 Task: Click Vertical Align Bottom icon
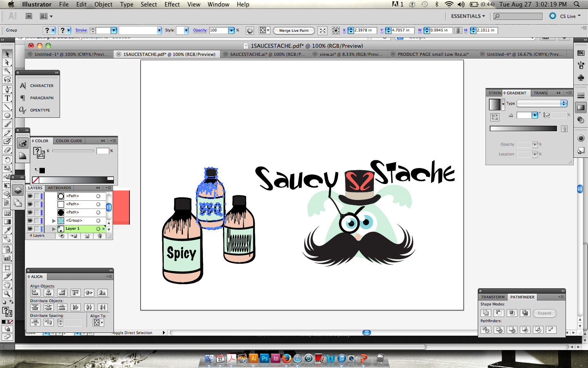(x=102, y=292)
